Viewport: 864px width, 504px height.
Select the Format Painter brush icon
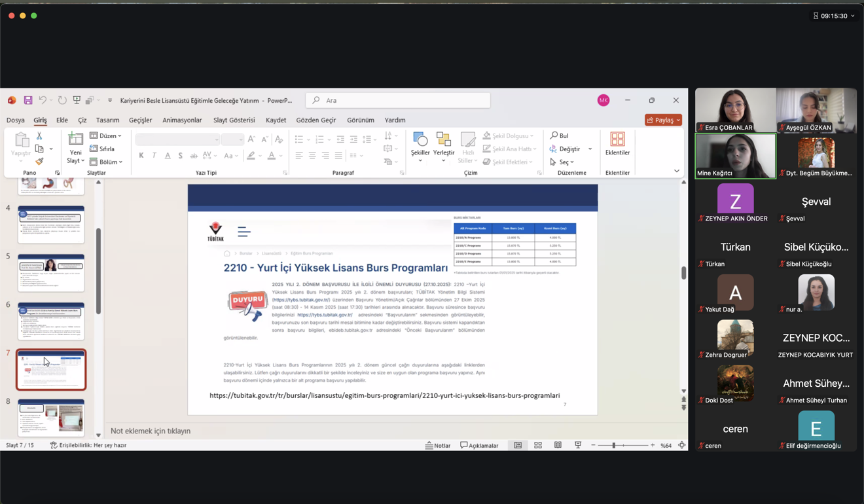pos(39,161)
